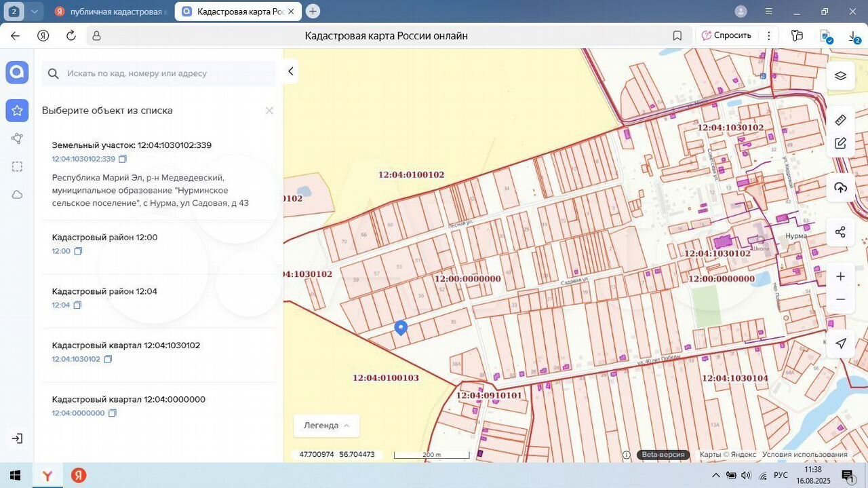Zoom in the map with plus
This screenshot has height=488, width=868.
[841, 277]
